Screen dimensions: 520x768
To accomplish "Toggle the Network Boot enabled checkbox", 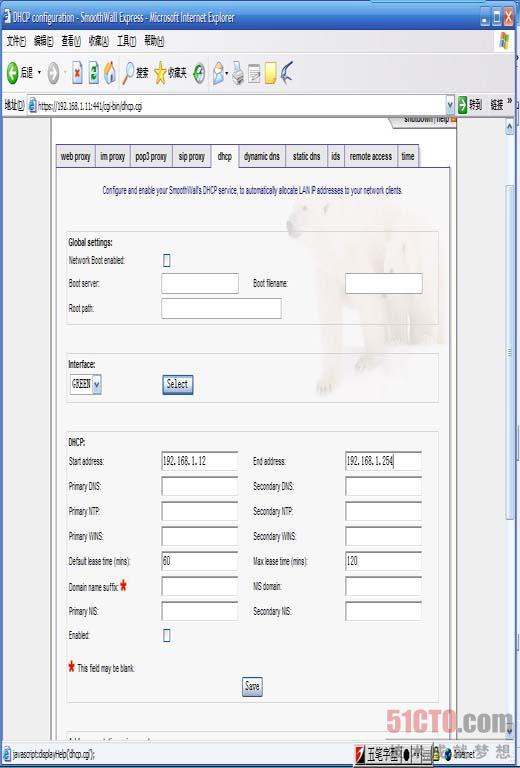I will (x=166, y=261).
